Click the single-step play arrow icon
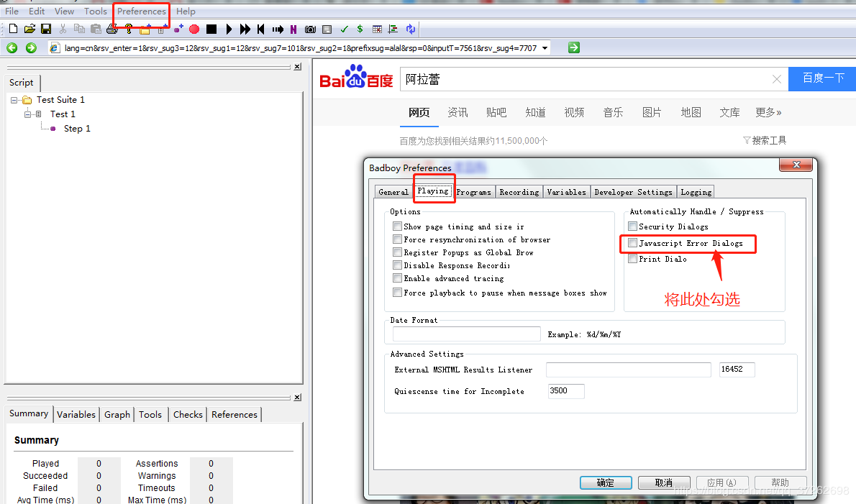Screen dimensions: 856x504 (278, 29)
